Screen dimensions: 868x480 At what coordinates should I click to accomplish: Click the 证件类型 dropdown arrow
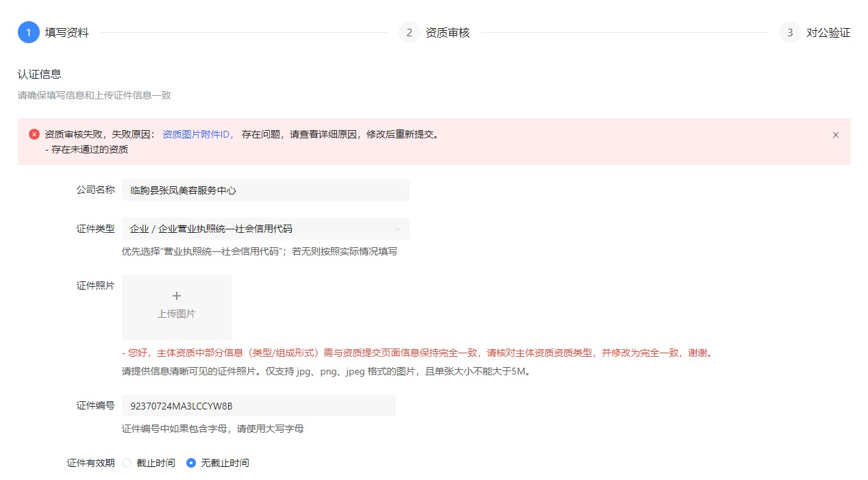point(397,229)
